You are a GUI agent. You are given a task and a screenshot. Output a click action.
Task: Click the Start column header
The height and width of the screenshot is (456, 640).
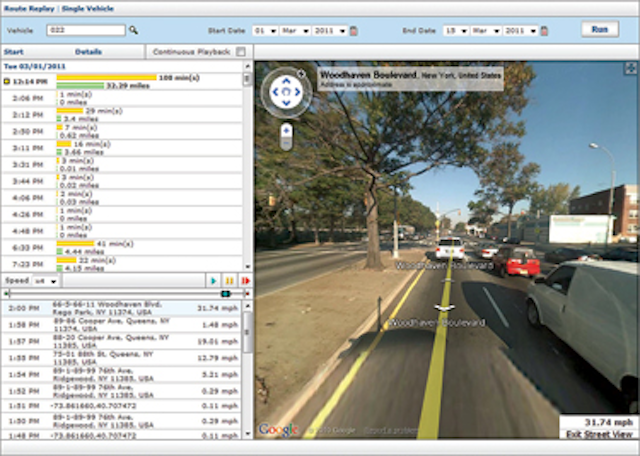13,52
